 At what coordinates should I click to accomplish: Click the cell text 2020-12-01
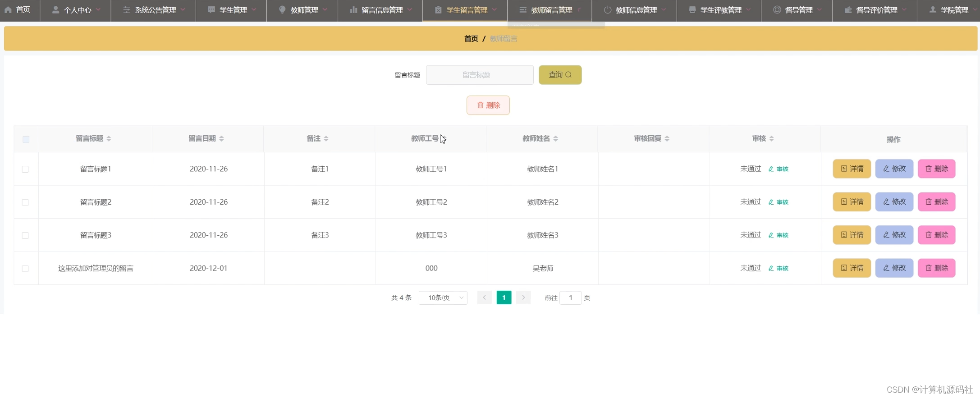point(209,268)
